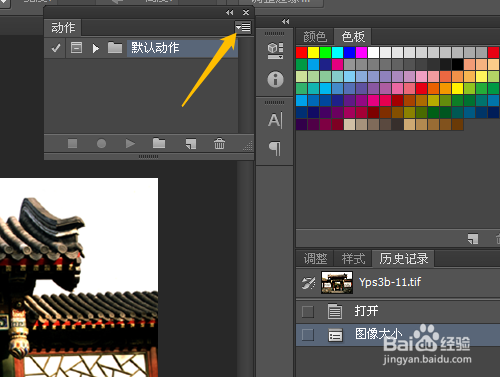
Task: Switch to the 样式 tab
Action: [x=353, y=259]
